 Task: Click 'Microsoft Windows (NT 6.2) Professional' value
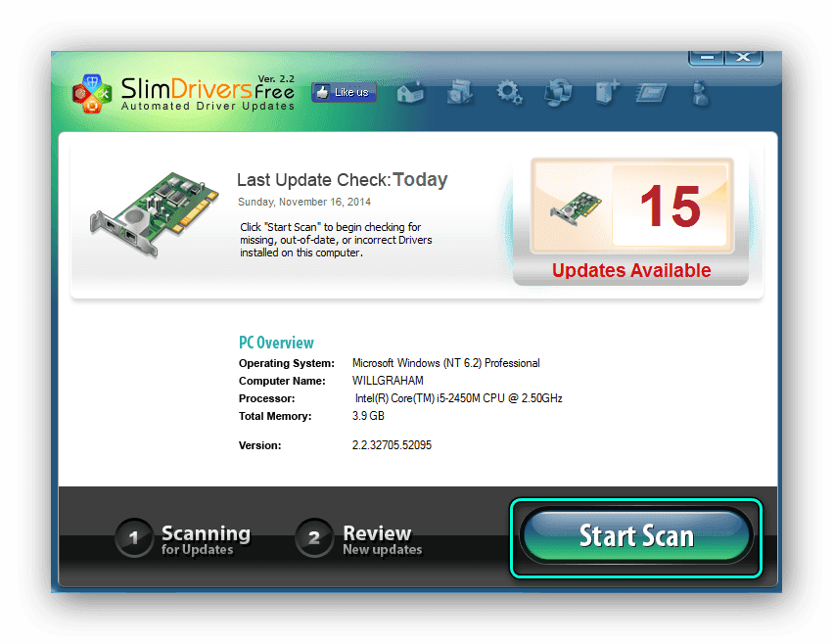pyautogui.click(x=445, y=363)
